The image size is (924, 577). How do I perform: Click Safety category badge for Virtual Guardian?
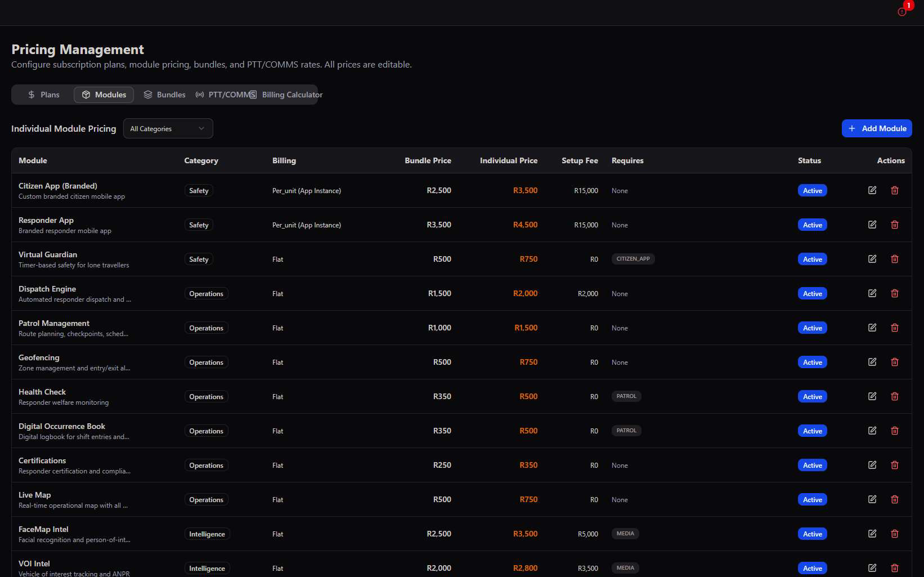(199, 259)
